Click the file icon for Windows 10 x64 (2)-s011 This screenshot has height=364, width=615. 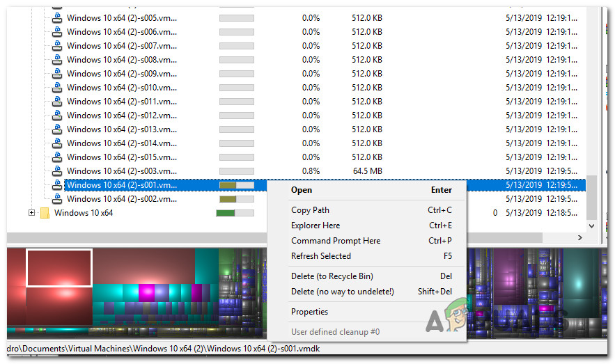pos(57,102)
